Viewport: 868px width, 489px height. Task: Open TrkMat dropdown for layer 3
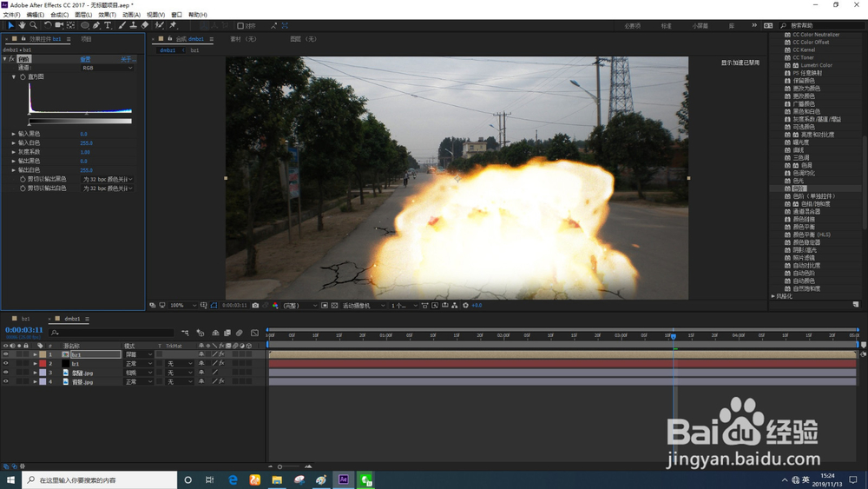pyautogui.click(x=180, y=373)
